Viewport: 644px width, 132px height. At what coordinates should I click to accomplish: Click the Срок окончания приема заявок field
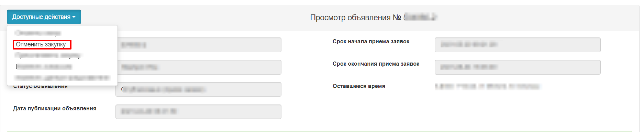coord(518,67)
